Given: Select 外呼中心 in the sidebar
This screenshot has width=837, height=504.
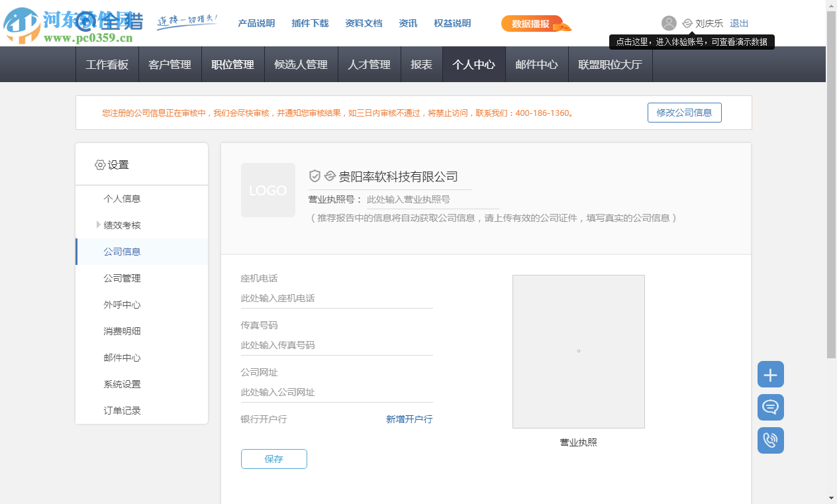Looking at the screenshot, I should tap(142, 305).
